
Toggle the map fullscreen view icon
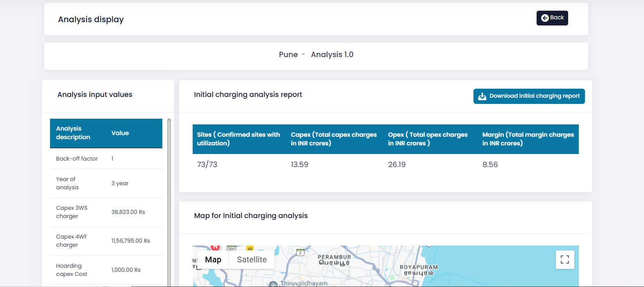click(564, 259)
